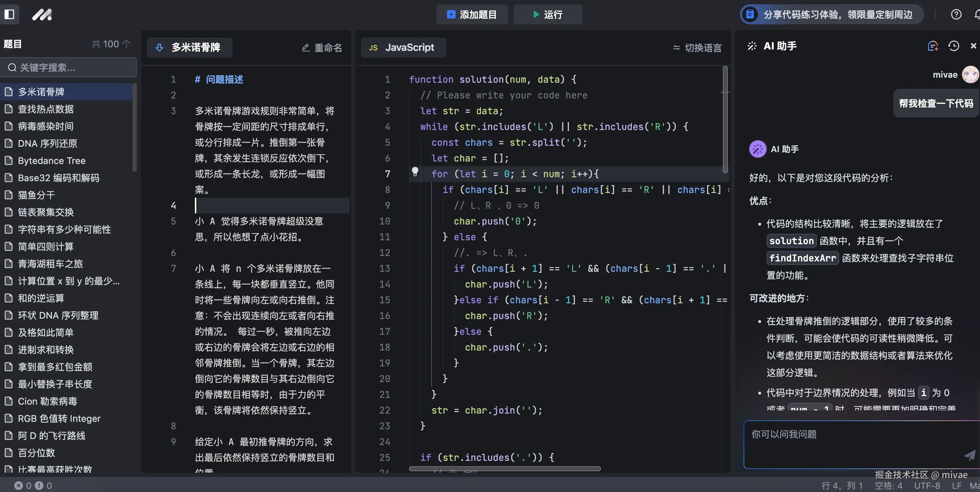
Task: Click the 添加题目 button
Action: coord(472,14)
